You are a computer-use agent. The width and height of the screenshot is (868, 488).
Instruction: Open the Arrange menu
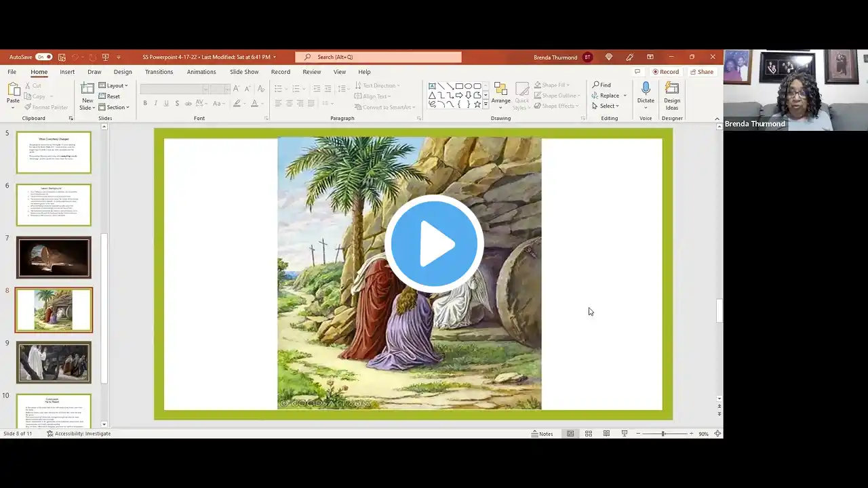point(501,96)
